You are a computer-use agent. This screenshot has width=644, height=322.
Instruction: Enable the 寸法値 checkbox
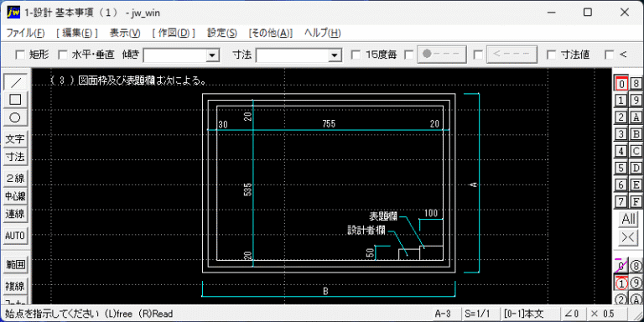click(x=552, y=55)
